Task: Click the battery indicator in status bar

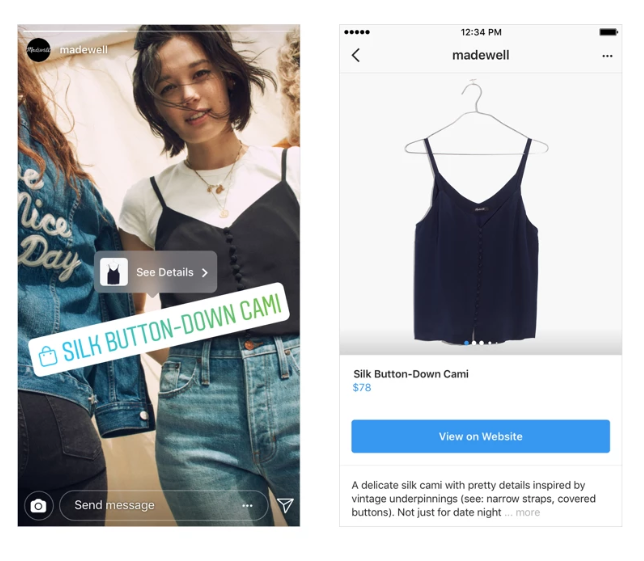Action: pyautogui.click(x=608, y=32)
